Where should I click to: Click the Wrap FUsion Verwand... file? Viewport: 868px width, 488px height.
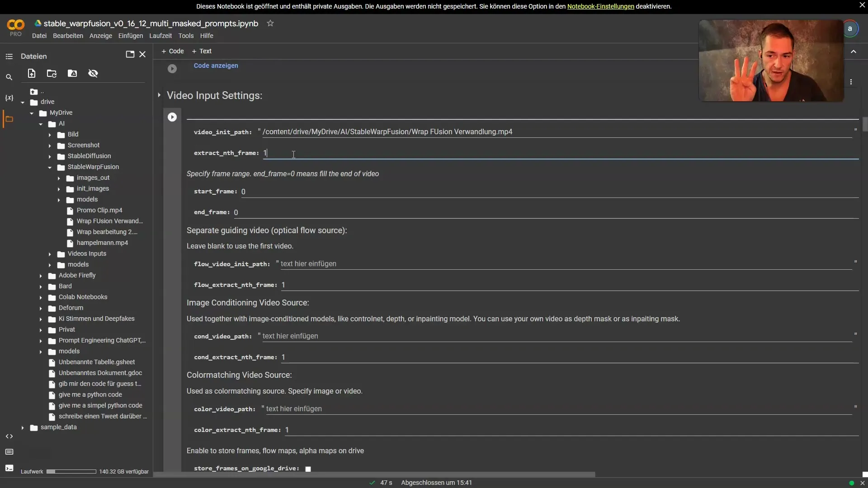(109, 221)
